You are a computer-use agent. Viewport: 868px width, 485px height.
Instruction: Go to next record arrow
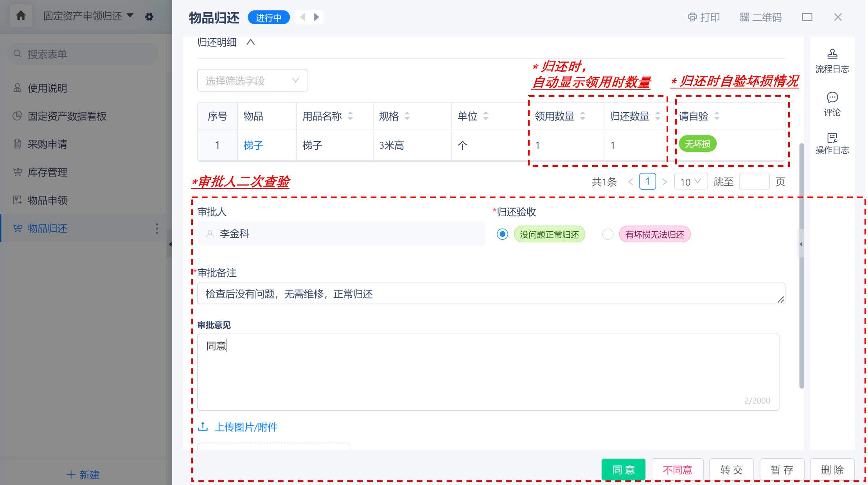point(316,17)
